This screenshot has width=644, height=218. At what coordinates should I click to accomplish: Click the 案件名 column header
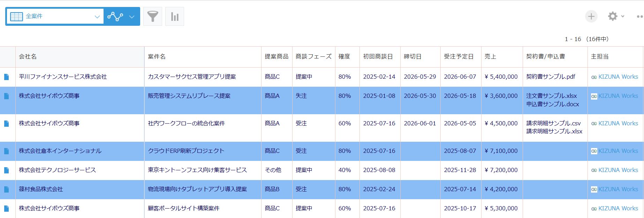coord(203,57)
